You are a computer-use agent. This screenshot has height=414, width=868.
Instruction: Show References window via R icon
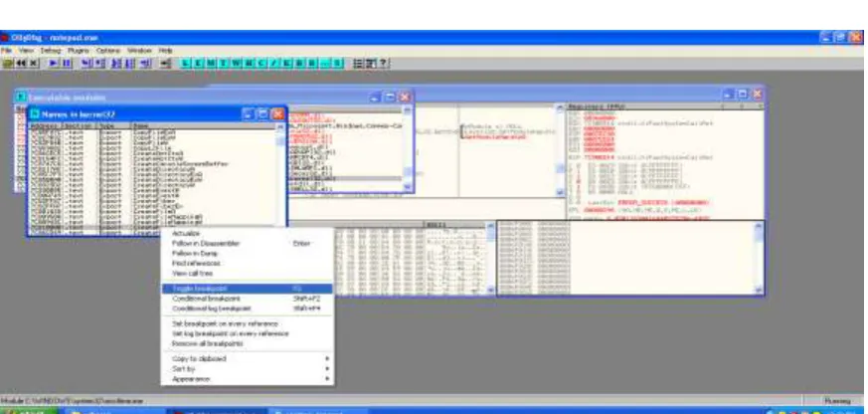tap(312, 63)
